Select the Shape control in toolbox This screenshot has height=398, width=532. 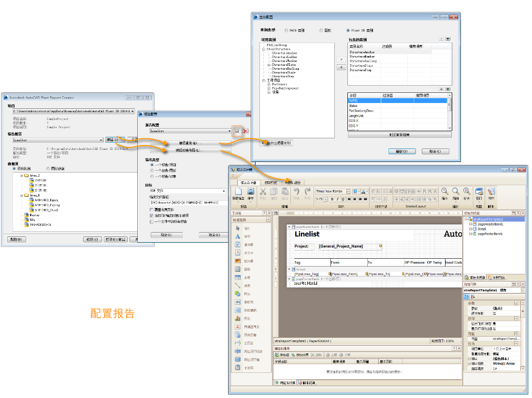click(238, 294)
